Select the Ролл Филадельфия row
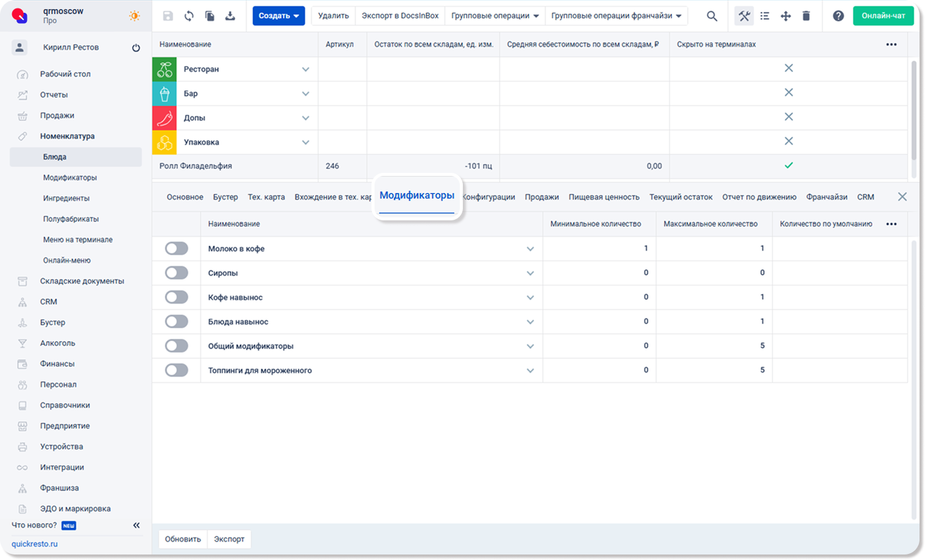Image resolution: width=925 pixels, height=560 pixels. click(530, 166)
